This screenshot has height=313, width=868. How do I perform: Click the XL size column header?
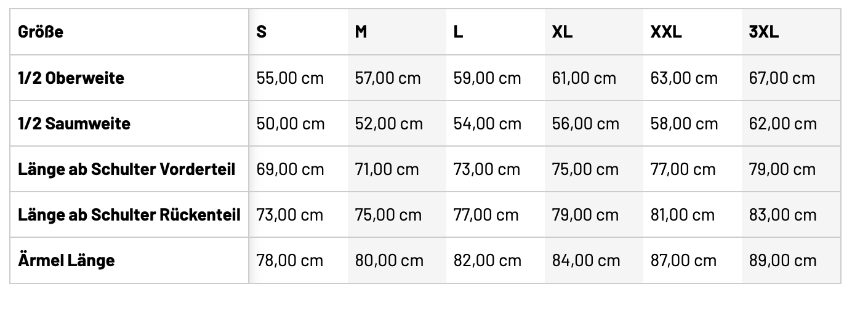[x=562, y=32]
